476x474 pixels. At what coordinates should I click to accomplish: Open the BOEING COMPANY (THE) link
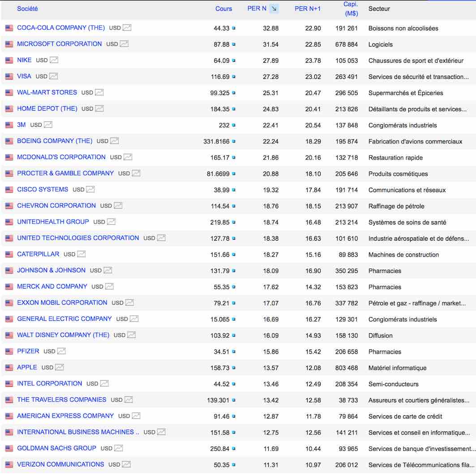point(55,141)
